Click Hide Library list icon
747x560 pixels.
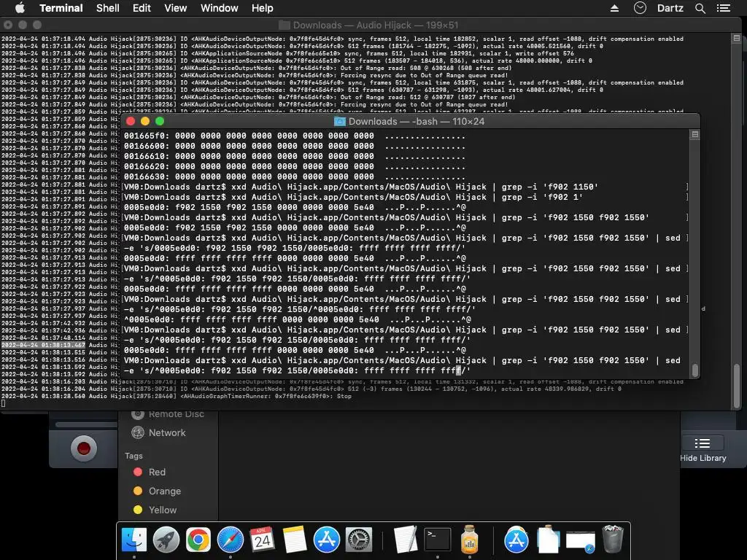(703, 444)
